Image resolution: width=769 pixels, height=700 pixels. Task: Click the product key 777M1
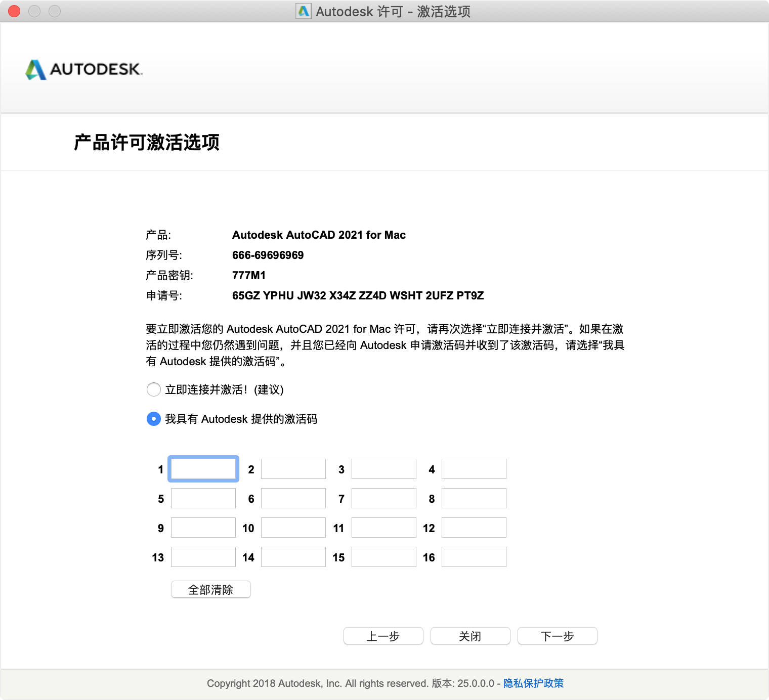pos(249,275)
